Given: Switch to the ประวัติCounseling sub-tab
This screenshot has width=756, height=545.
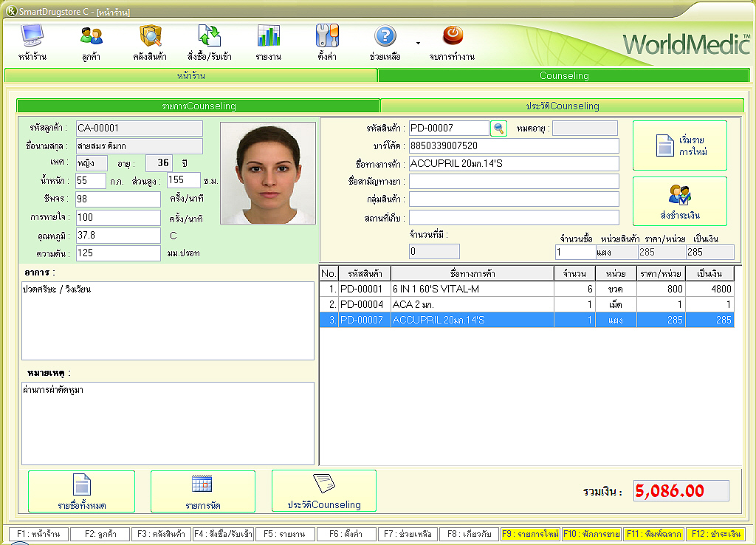Looking at the screenshot, I should 562,106.
